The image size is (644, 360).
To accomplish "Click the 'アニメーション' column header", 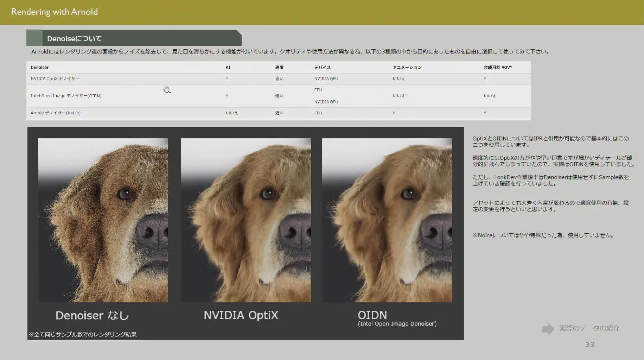I will pyautogui.click(x=407, y=67).
